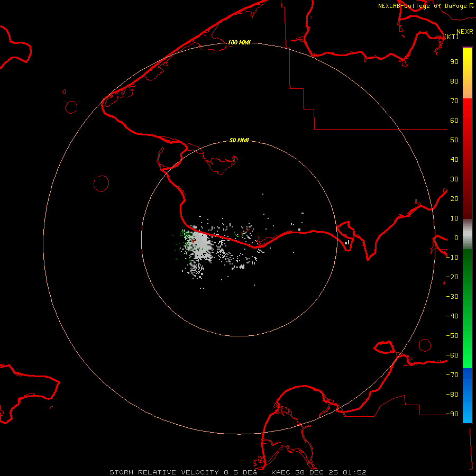Pick the green segment of color bar
The height and width of the screenshot is (476, 476).
tap(467, 309)
